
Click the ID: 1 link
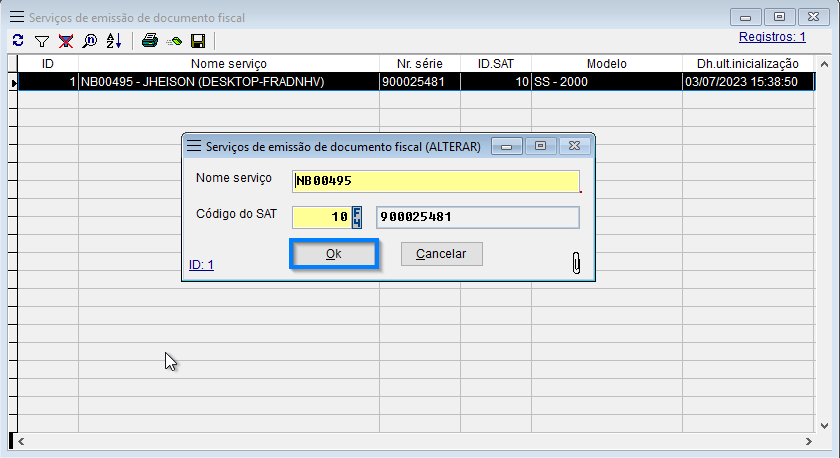click(201, 265)
